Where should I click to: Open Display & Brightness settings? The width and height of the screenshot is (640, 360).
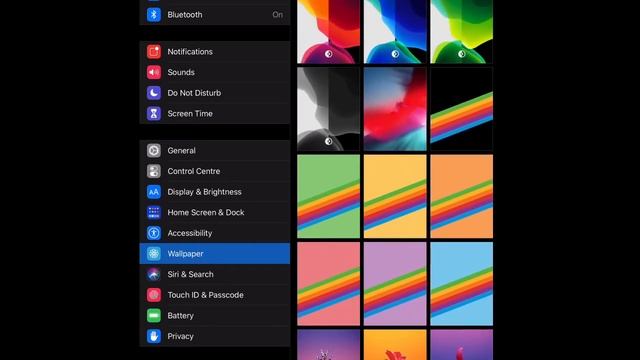click(215, 192)
